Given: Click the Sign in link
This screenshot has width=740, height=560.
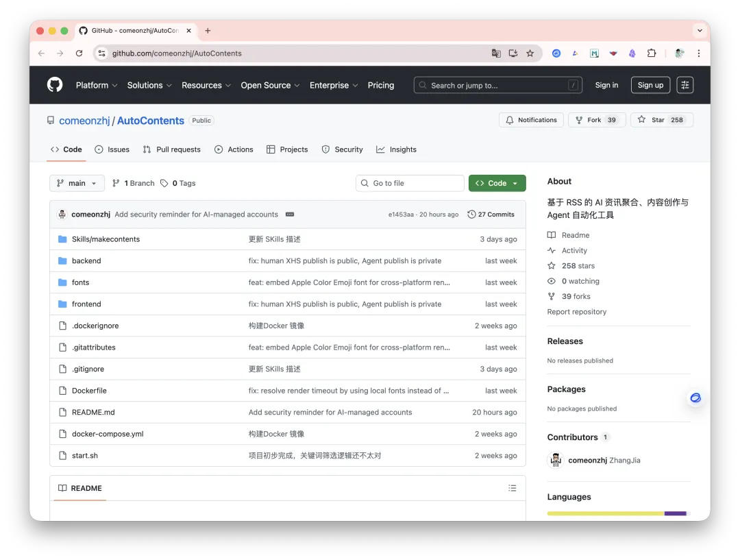Looking at the screenshot, I should [606, 85].
